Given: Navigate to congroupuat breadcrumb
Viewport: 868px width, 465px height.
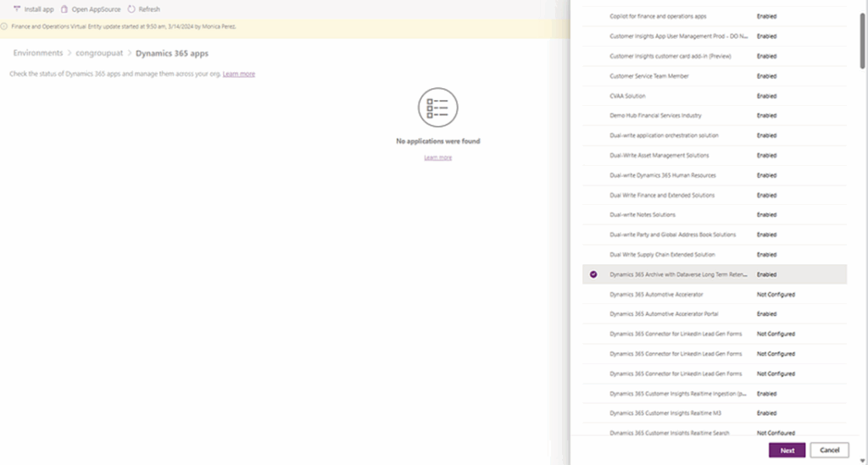Looking at the screenshot, I should coord(99,53).
